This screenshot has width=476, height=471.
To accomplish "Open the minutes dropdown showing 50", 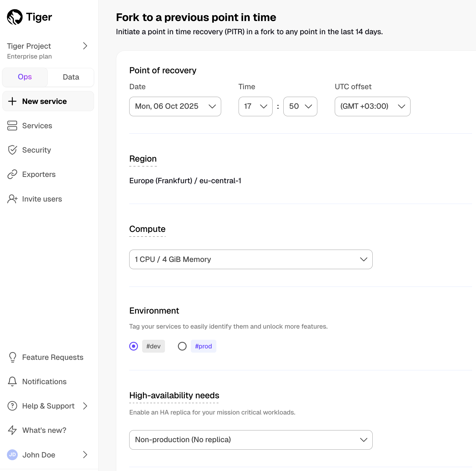I will click(x=300, y=106).
